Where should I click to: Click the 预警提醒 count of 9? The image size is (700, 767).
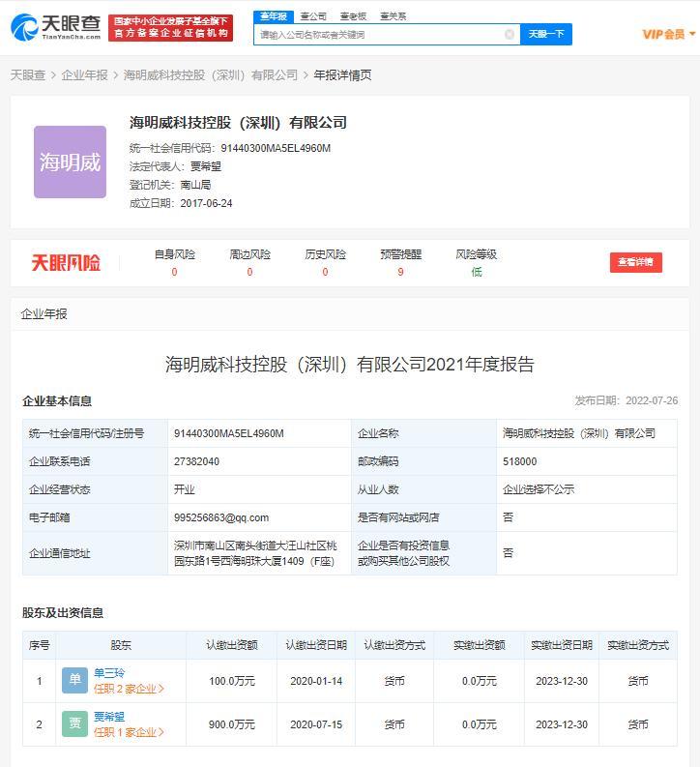click(x=400, y=272)
